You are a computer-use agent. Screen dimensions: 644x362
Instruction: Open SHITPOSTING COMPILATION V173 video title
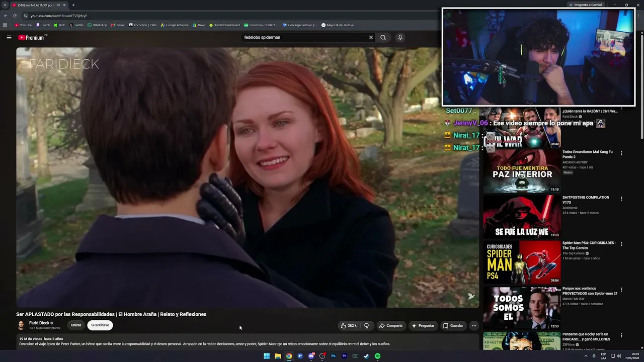[586, 200]
